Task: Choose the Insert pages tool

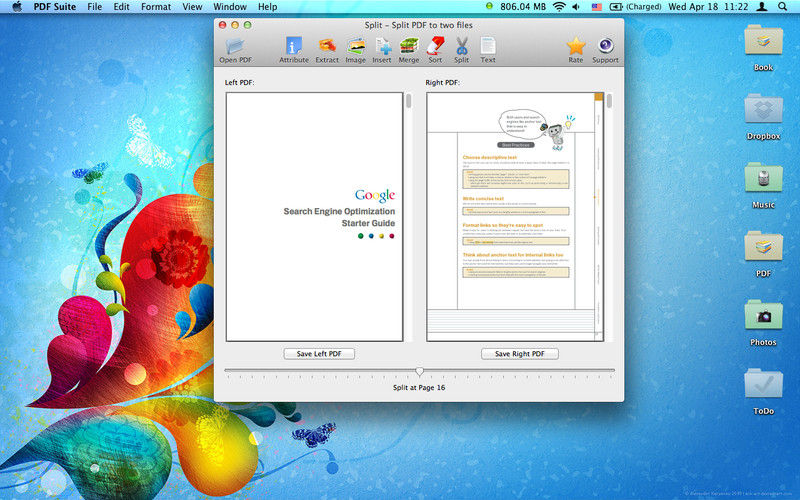Action: tap(382, 50)
